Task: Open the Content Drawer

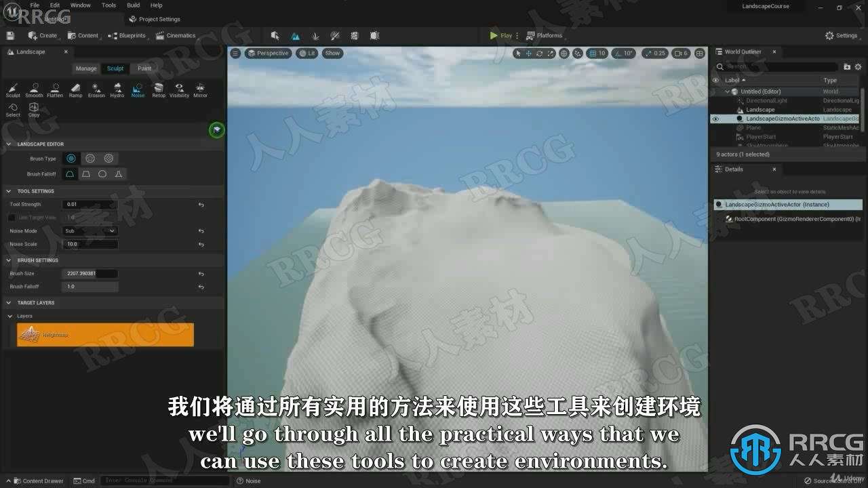Action: coord(38,481)
